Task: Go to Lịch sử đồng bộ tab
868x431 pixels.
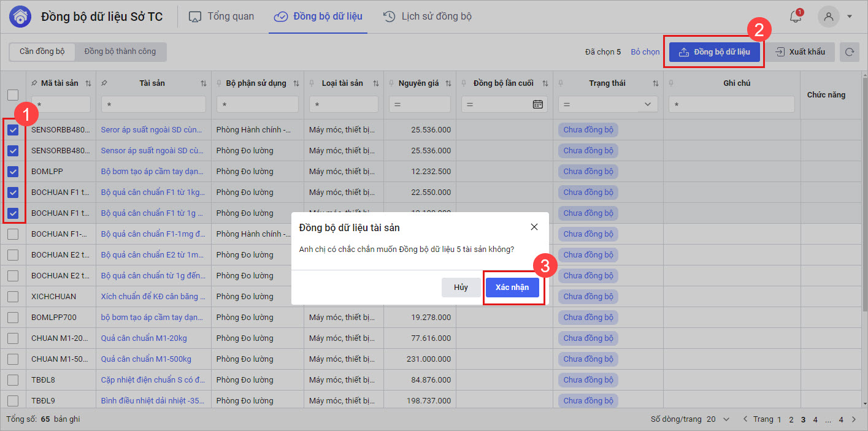Action: pyautogui.click(x=428, y=17)
